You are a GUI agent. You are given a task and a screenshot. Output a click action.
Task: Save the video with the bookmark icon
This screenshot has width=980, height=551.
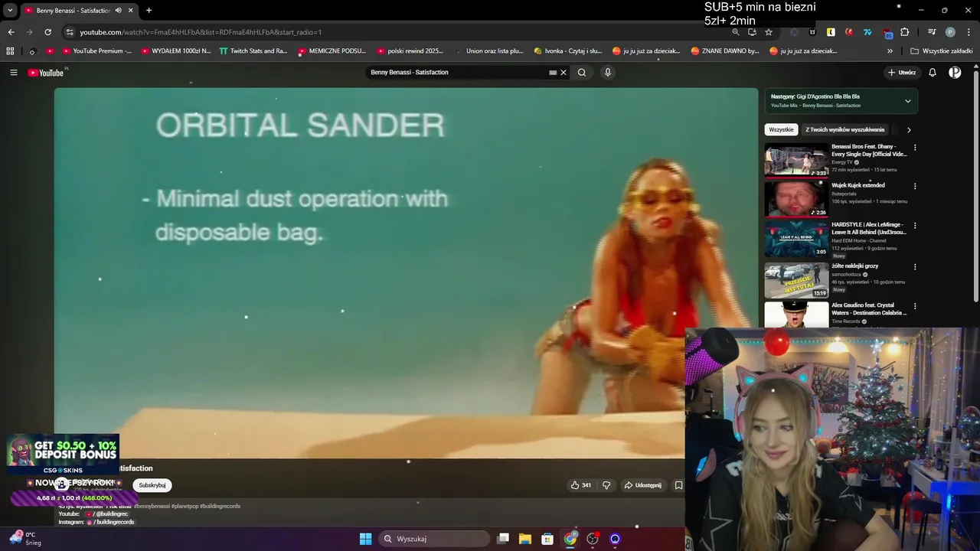tap(678, 485)
